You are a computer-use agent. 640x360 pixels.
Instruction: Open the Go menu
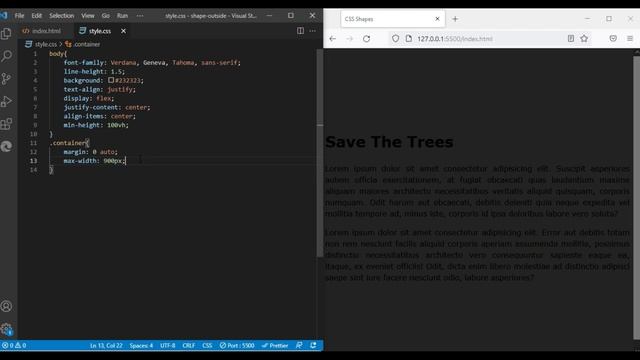[x=106, y=16]
